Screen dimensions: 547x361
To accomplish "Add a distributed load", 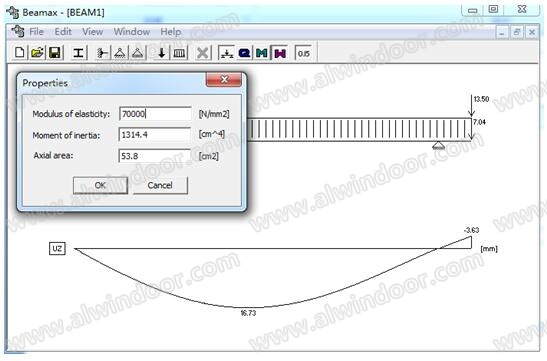I will [179, 53].
